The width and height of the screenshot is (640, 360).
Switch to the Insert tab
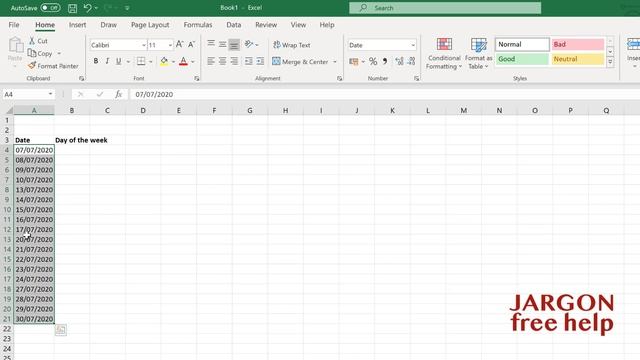(77, 25)
